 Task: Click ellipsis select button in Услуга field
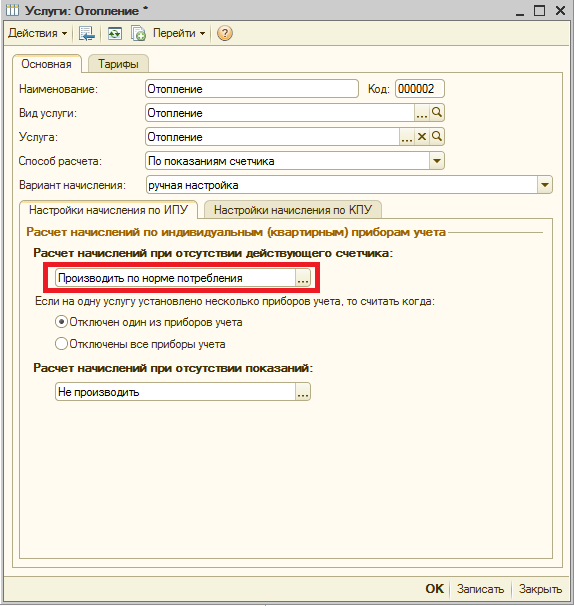pyautogui.click(x=407, y=137)
